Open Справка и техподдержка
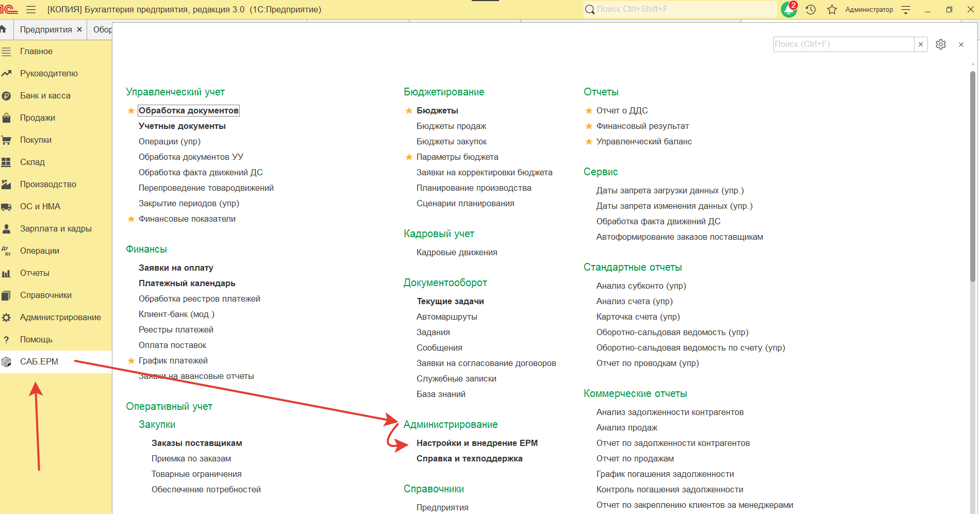The width and height of the screenshot is (980, 514). click(469, 459)
